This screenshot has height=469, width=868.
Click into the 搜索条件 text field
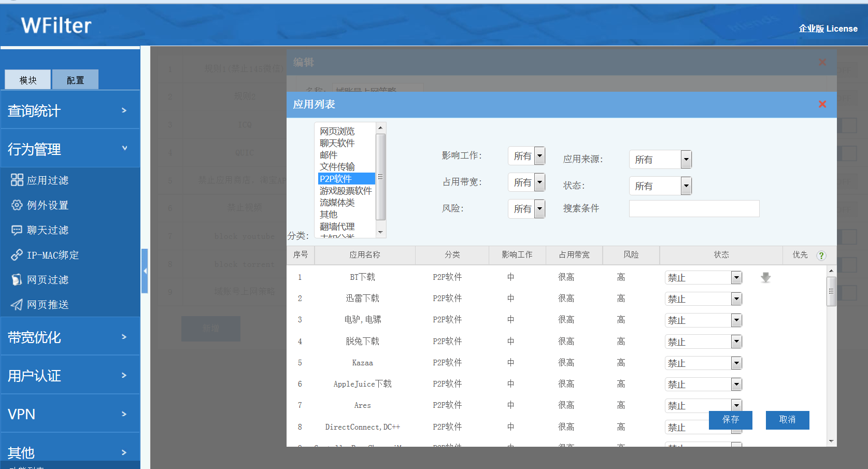(x=694, y=208)
